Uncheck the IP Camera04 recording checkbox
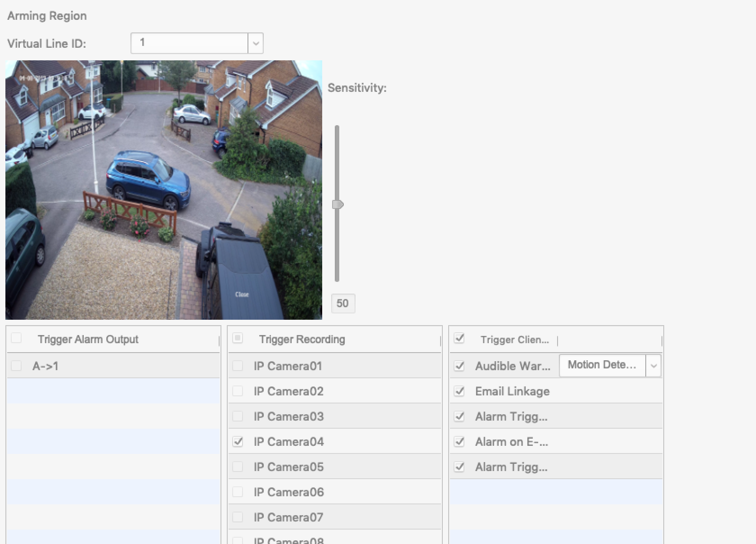Image resolution: width=756 pixels, height=544 pixels. click(x=238, y=442)
